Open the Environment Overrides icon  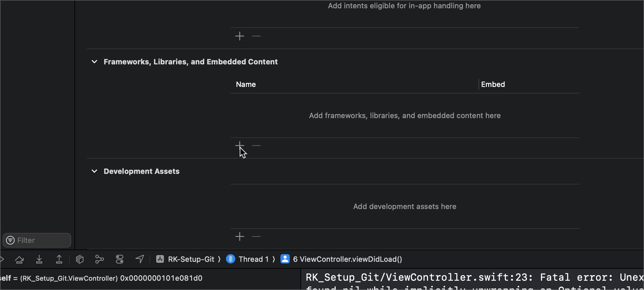120,259
